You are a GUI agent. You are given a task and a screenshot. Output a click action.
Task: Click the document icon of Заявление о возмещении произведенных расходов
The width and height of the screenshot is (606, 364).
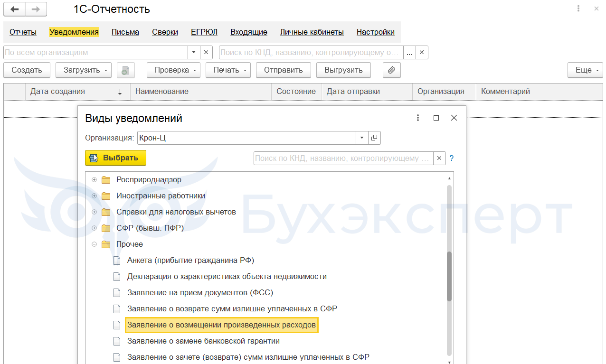pyautogui.click(x=117, y=325)
